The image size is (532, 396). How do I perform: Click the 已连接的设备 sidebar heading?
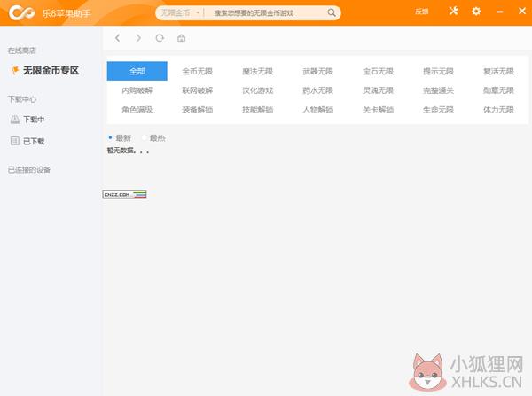point(29,169)
